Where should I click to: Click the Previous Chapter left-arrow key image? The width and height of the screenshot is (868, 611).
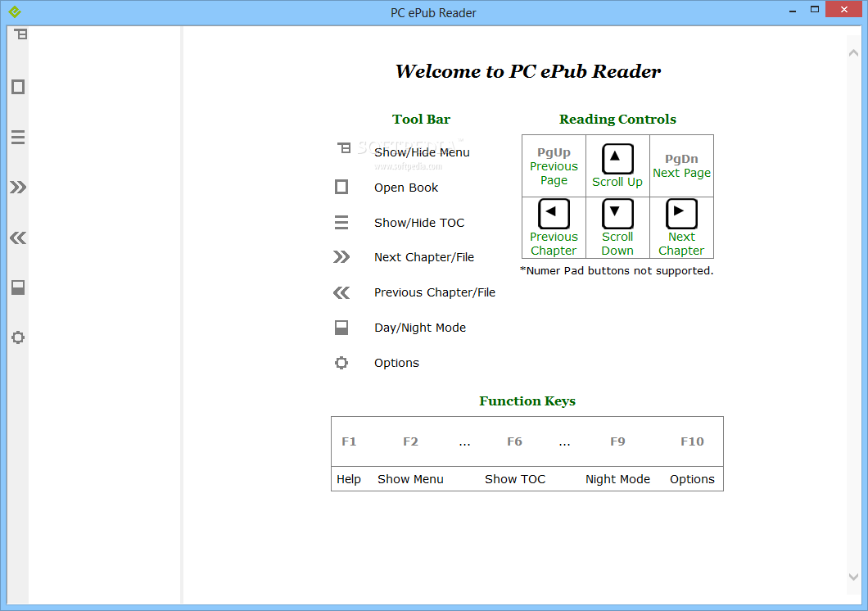coord(554,214)
